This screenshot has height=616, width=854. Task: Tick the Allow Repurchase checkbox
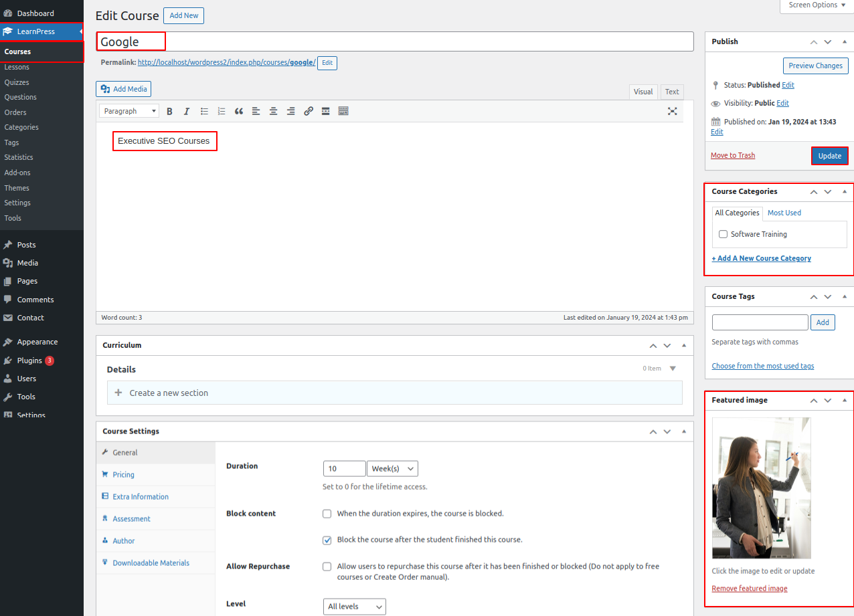pyautogui.click(x=327, y=567)
